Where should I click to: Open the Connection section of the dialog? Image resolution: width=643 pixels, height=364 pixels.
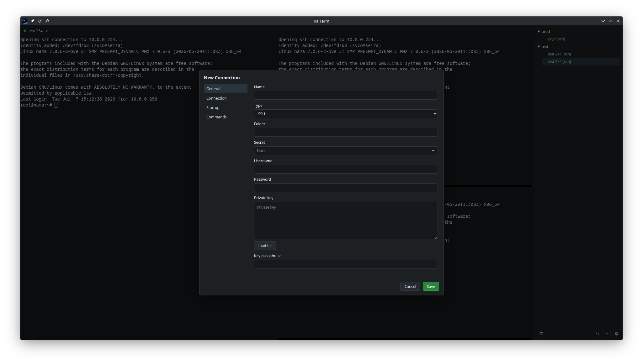point(226,98)
